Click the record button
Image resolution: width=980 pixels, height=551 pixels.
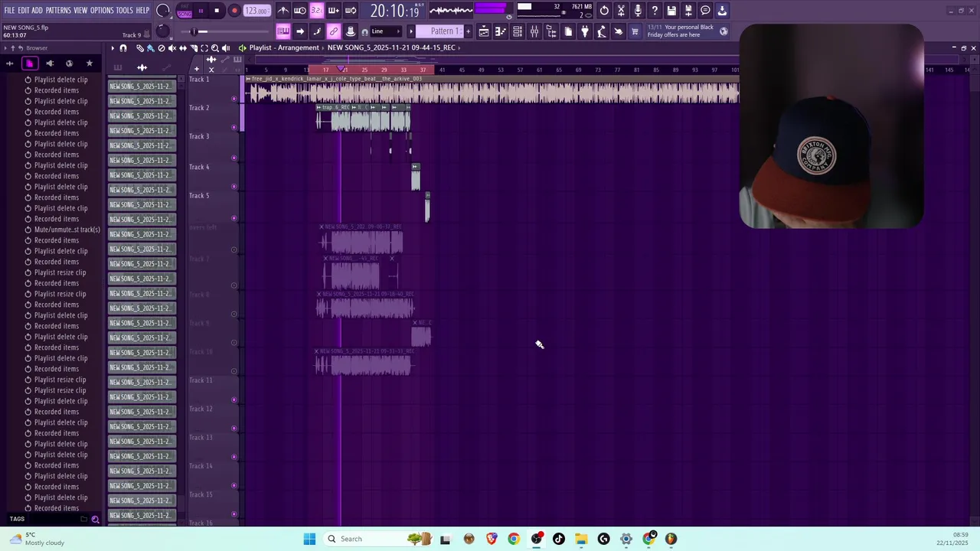(x=234, y=11)
